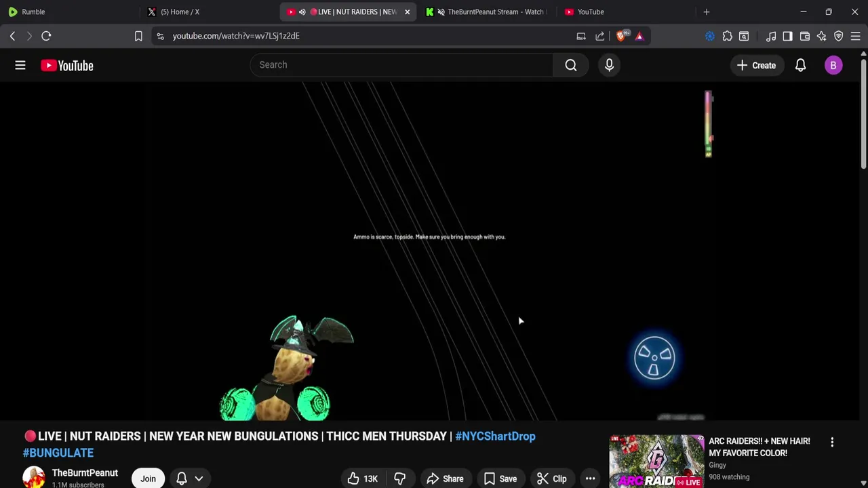Start voice search with microphone icon
The width and height of the screenshot is (868, 488).
609,65
